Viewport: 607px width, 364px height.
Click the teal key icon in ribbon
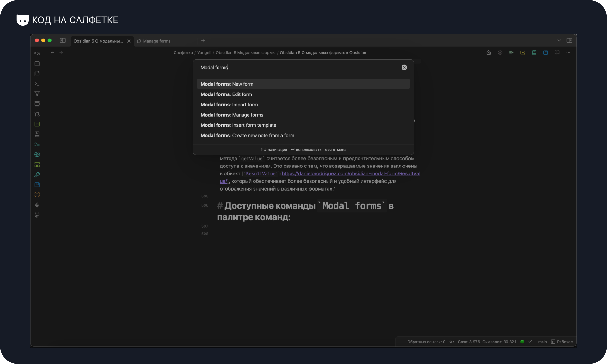pyautogui.click(x=37, y=175)
